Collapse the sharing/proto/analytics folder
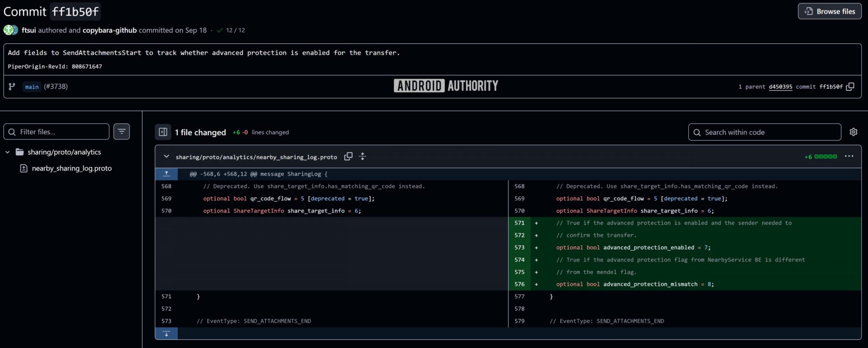The image size is (868, 348). 7,152
